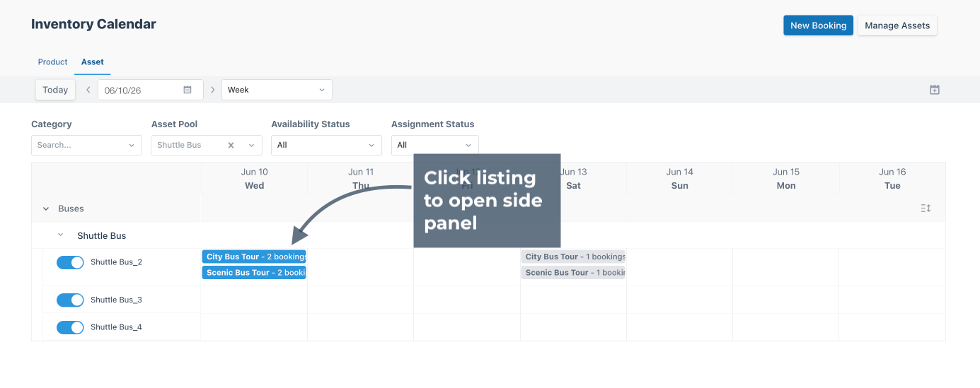
Task: Toggle Shuttle Bus_2 availability switch
Action: tap(70, 262)
